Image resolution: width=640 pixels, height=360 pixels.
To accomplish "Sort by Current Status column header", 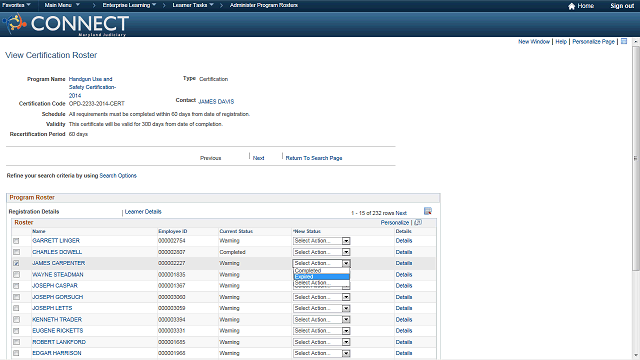I will pyautogui.click(x=236, y=231).
